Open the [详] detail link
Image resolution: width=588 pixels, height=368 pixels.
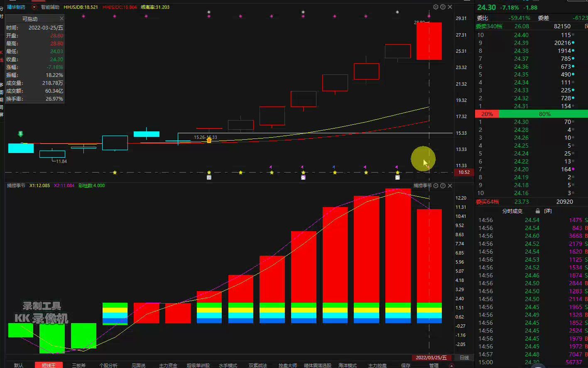548,211
